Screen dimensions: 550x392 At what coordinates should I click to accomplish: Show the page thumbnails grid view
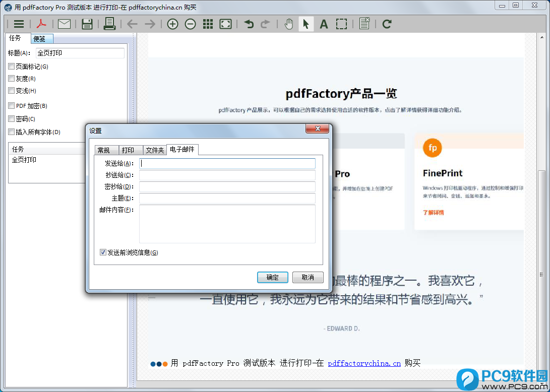click(x=208, y=24)
